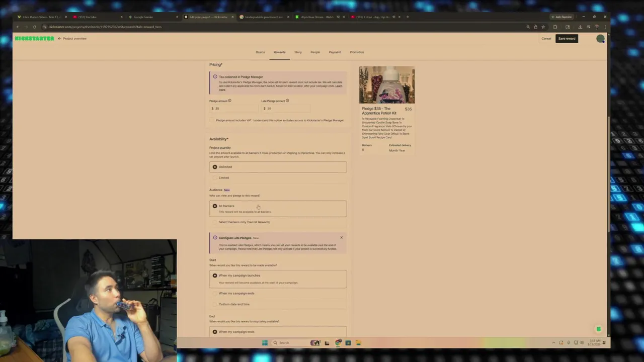The height and width of the screenshot is (362, 644).
Task: Check the Pledge amount includes VAT checkbox
Action: click(x=212, y=121)
